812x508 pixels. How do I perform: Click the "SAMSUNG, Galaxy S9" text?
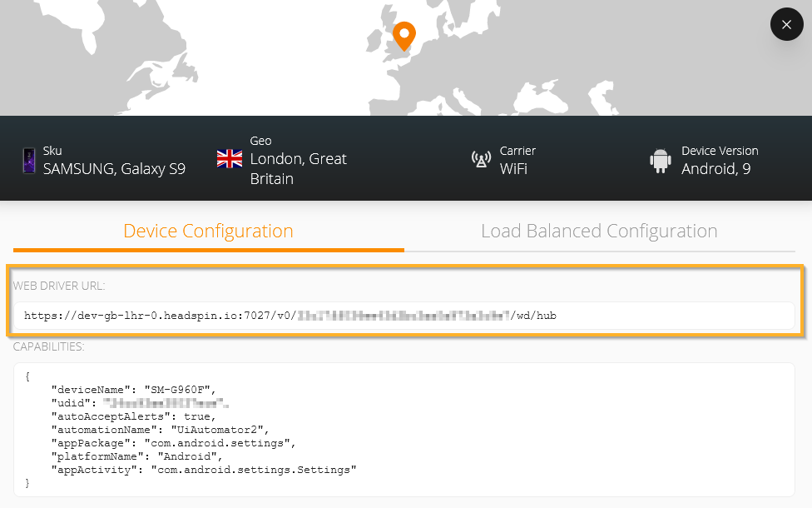pyautogui.click(x=114, y=169)
